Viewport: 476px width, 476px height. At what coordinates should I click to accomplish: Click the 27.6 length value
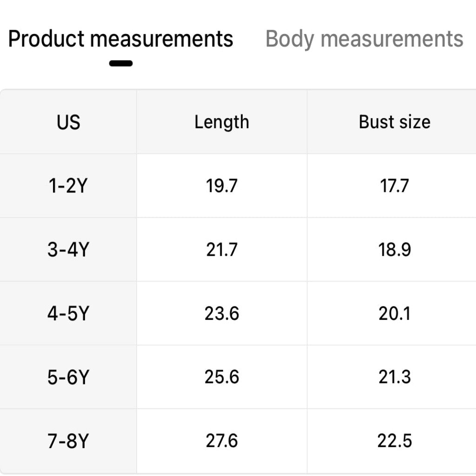[x=222, y=441]
